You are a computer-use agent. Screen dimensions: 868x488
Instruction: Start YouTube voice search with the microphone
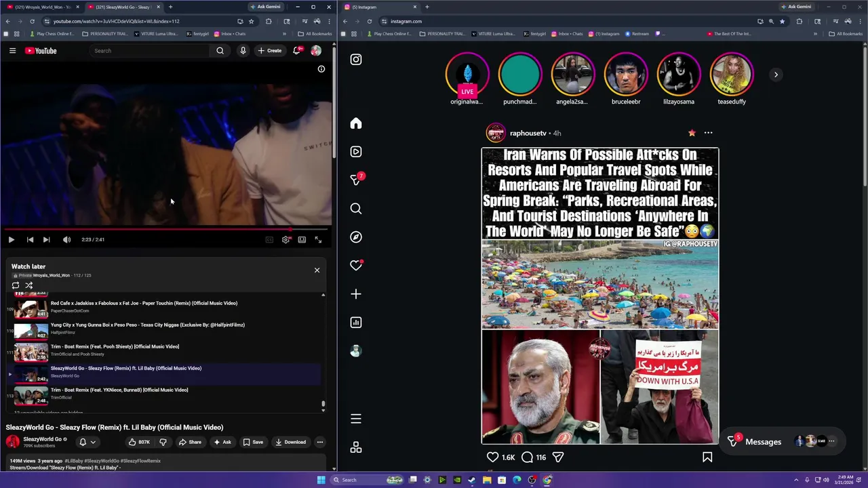coord(243,51)
